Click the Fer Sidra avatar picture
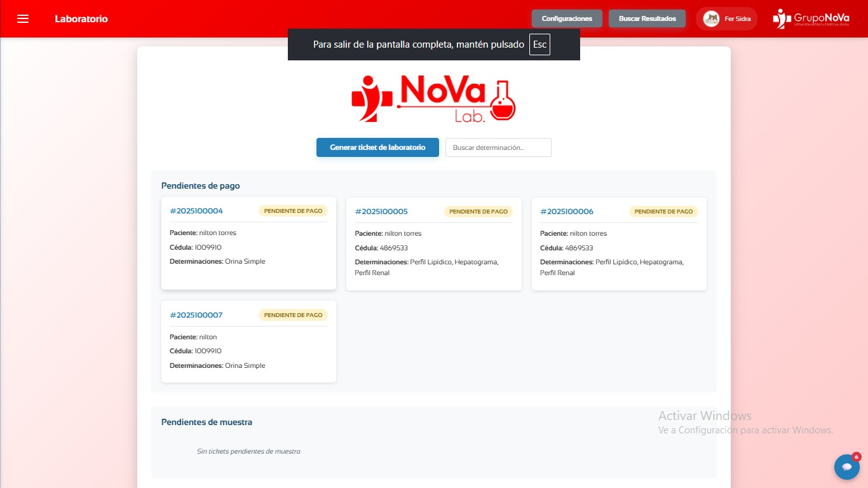Viewport: 868px width, 488px height. click(710, 18)
